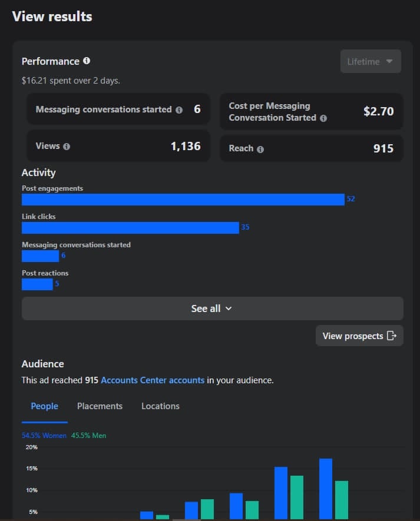The width and height of the screenshot is (420, 521).
Task: Click the Reach info icon
Action: coord(260,149)
